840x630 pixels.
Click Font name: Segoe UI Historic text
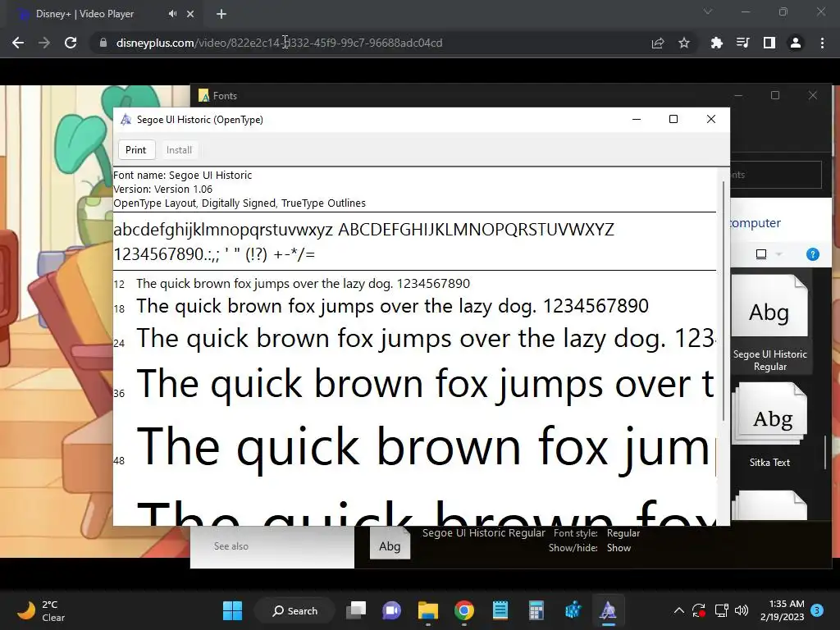tap(183, 176)
